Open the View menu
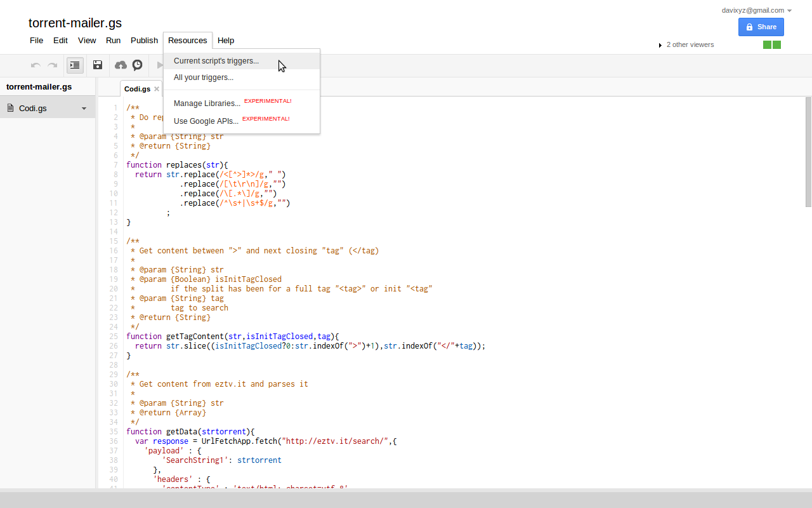Viewport: 812px width, 508px height. click(87, 40)
